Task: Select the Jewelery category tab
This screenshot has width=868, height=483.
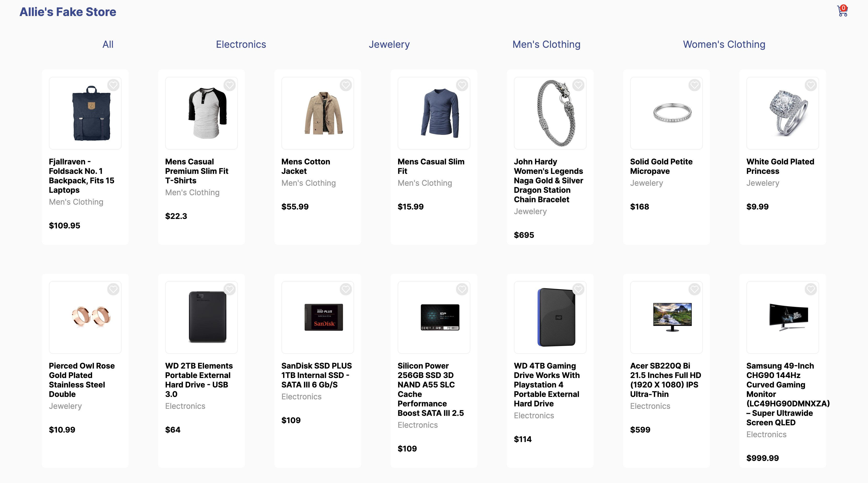Action: [x=389, y=45]
